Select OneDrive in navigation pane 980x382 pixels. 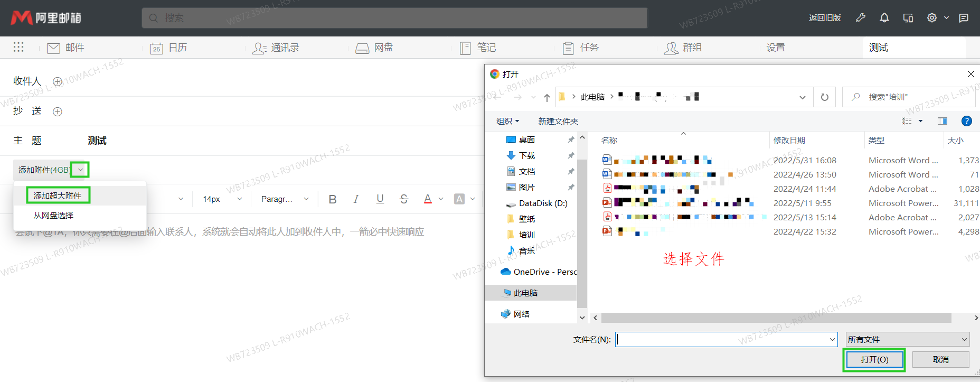pyautogui.click(x=539, y=272)
